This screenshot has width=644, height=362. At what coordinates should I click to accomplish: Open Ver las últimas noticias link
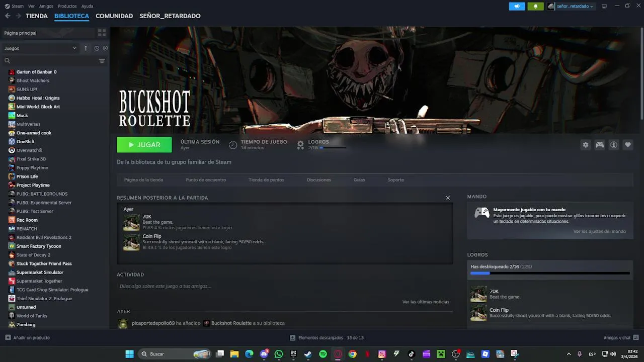tap(426, 302)
